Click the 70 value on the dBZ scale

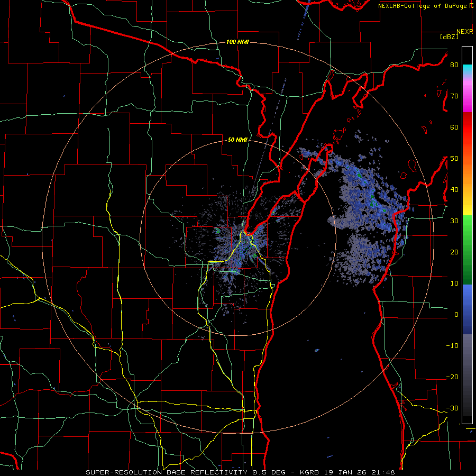[454, 96]
